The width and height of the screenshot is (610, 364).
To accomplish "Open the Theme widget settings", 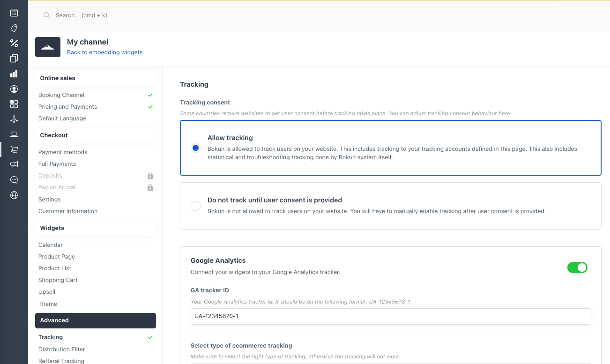I will click(x=48, y=304).
